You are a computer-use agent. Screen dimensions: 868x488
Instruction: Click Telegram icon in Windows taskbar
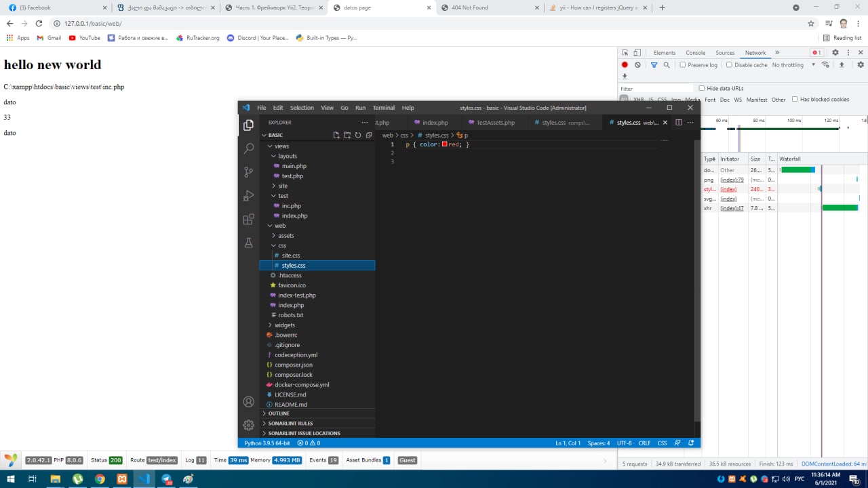(166, 479)
